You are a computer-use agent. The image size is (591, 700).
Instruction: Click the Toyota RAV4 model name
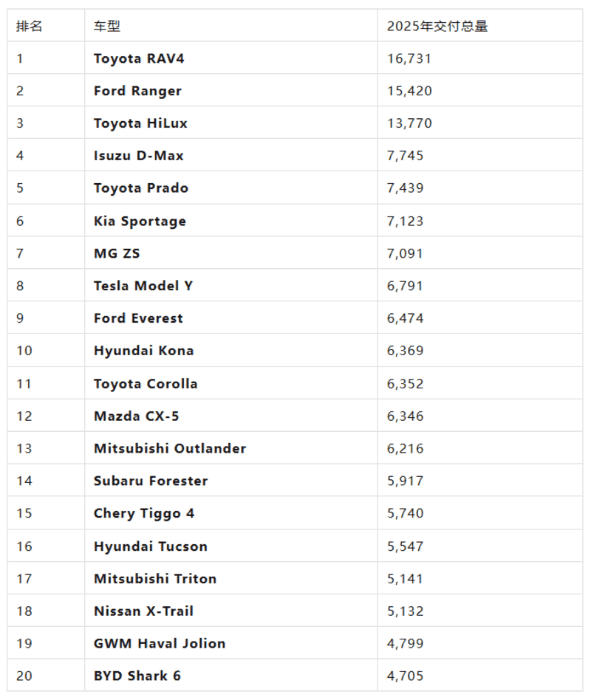(139, 58)
